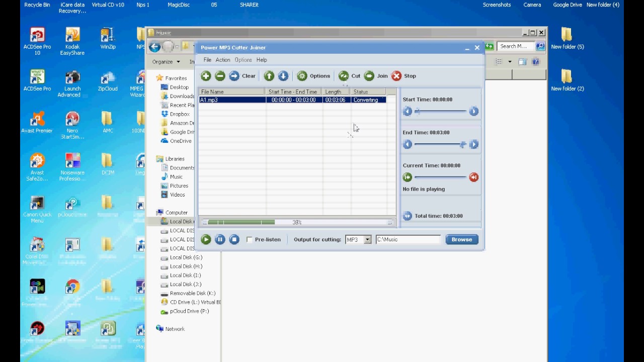Open the File menu in MP3 Cutter

[x=207, y=60]
